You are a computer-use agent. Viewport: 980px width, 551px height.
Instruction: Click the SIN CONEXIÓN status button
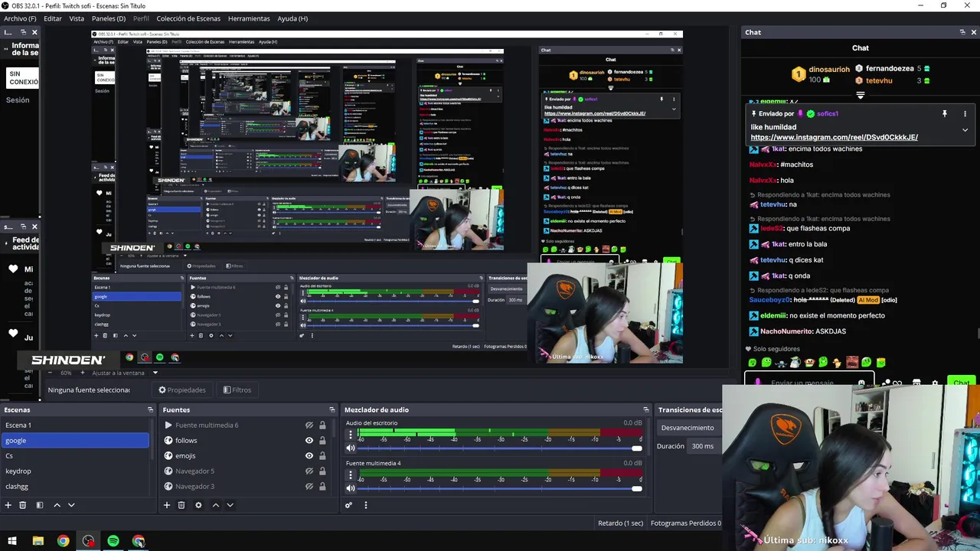point(23,78)
